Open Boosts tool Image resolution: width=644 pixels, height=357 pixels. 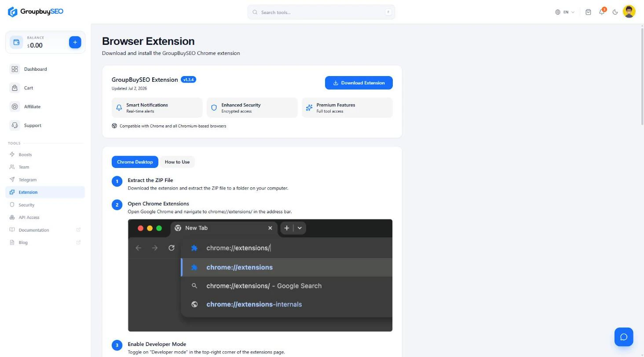pyautogui.click(x=45, y=155)
